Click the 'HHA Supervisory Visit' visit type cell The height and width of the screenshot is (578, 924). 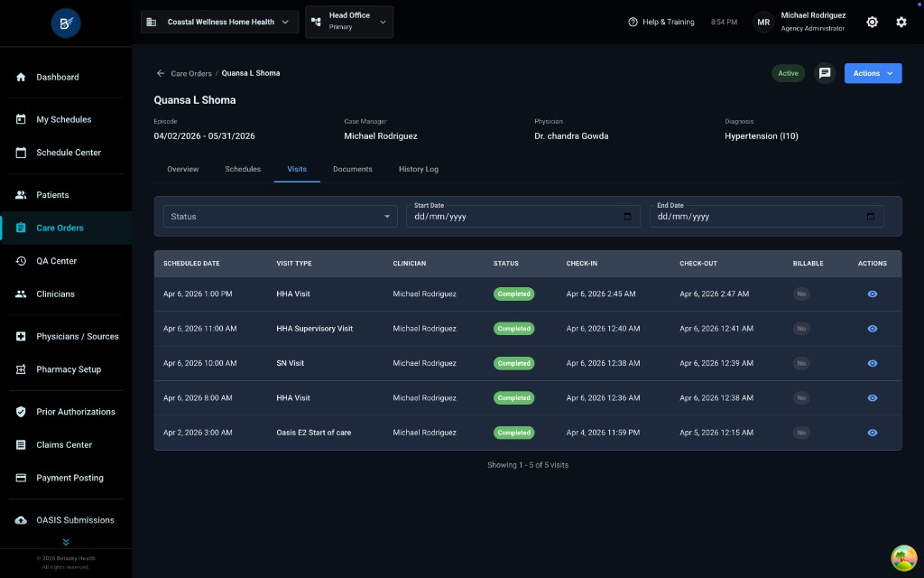pos(315,329)
